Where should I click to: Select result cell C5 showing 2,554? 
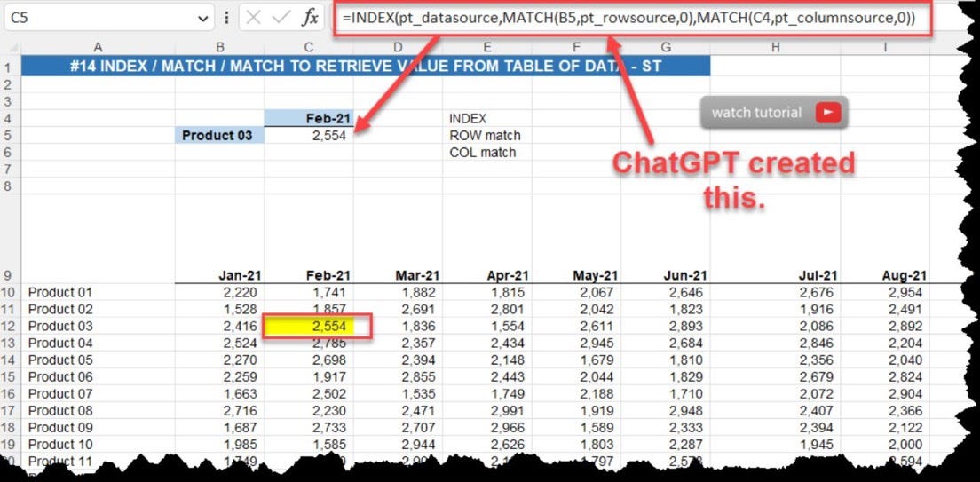[309, 135]
